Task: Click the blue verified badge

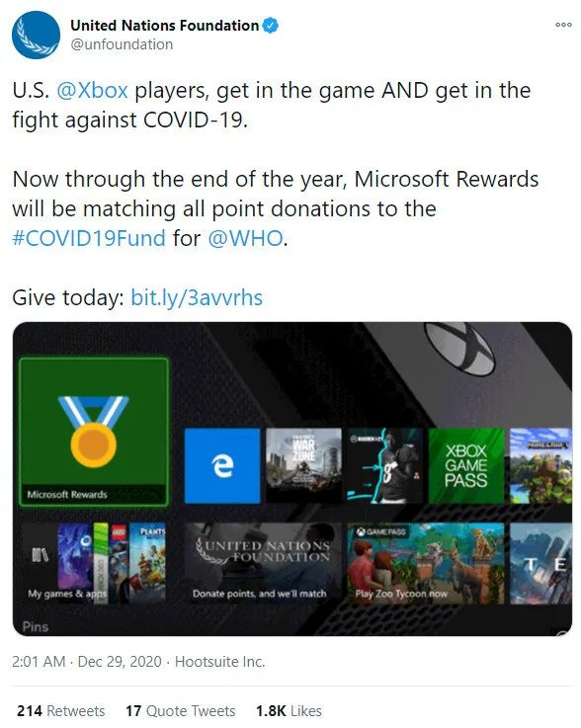Action: click(271, 25)
